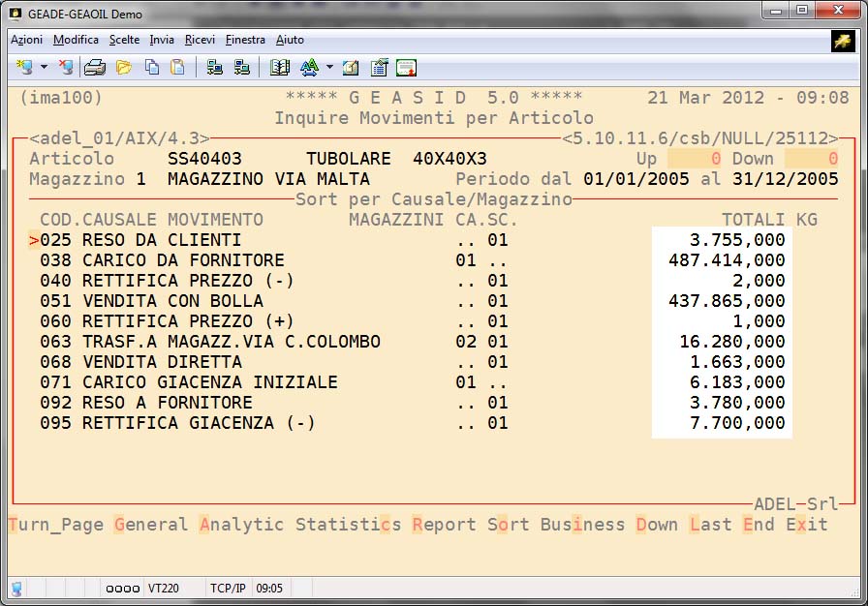This screenshot has width=868, height=606.
Task: Click the Report command in bottom bar
Action: click(444, 525)
